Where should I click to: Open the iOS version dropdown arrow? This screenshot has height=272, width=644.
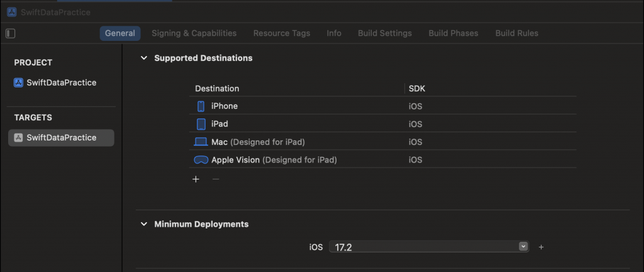pyautogui.click(x=523, y=247)
